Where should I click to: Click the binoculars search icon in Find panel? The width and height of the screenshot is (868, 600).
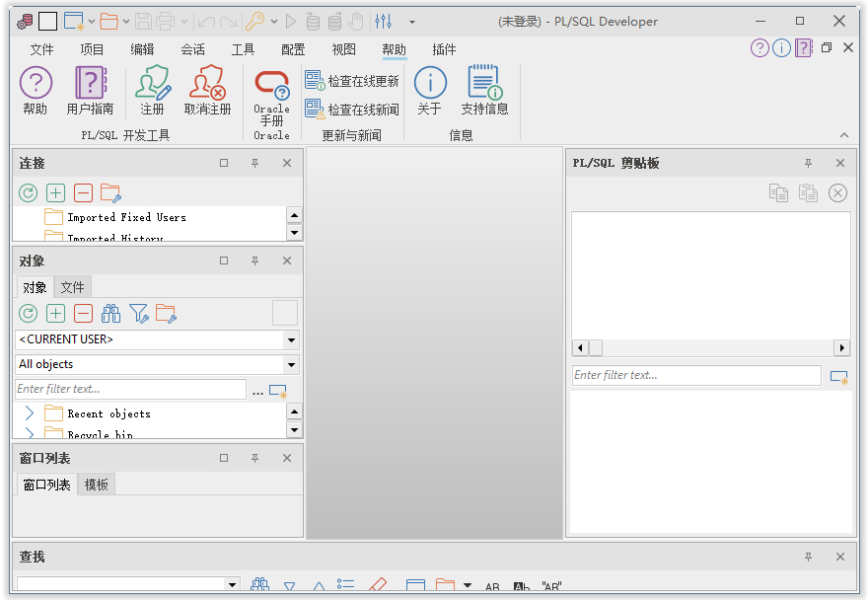(259, 584)
